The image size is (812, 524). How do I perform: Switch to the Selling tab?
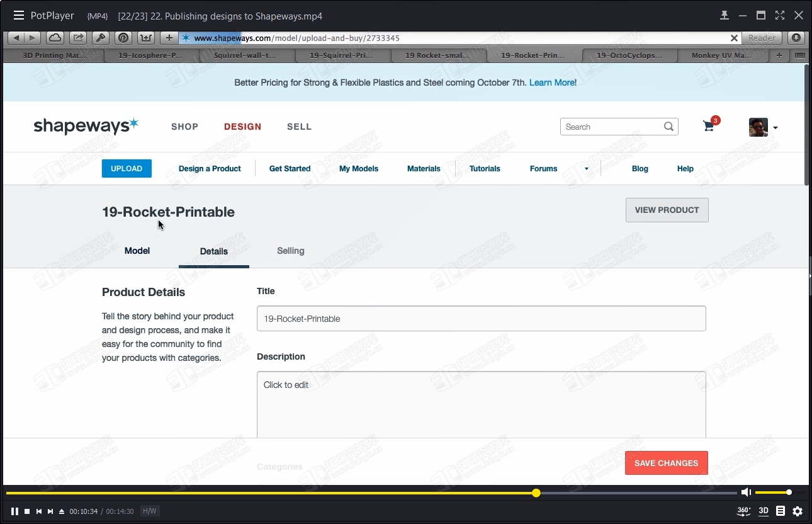291,251
